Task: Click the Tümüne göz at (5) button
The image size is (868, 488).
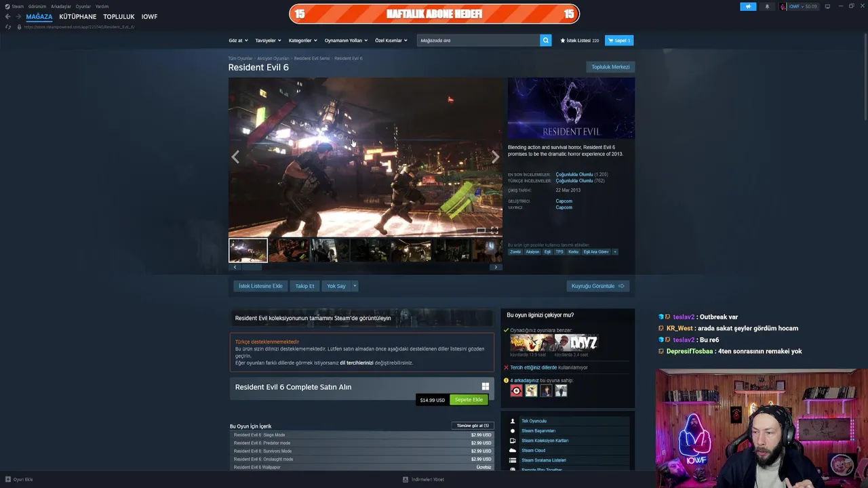Action: coord(473,426)
